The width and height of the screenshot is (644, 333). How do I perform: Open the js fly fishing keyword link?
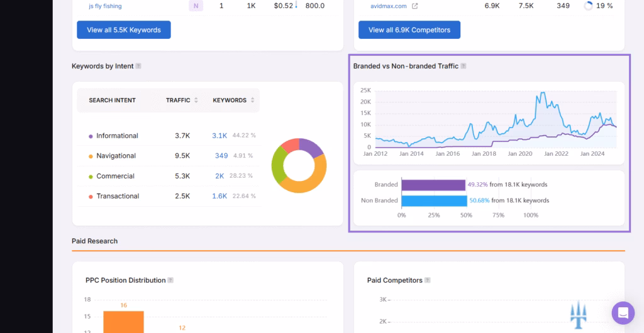[x=105, y=6]
